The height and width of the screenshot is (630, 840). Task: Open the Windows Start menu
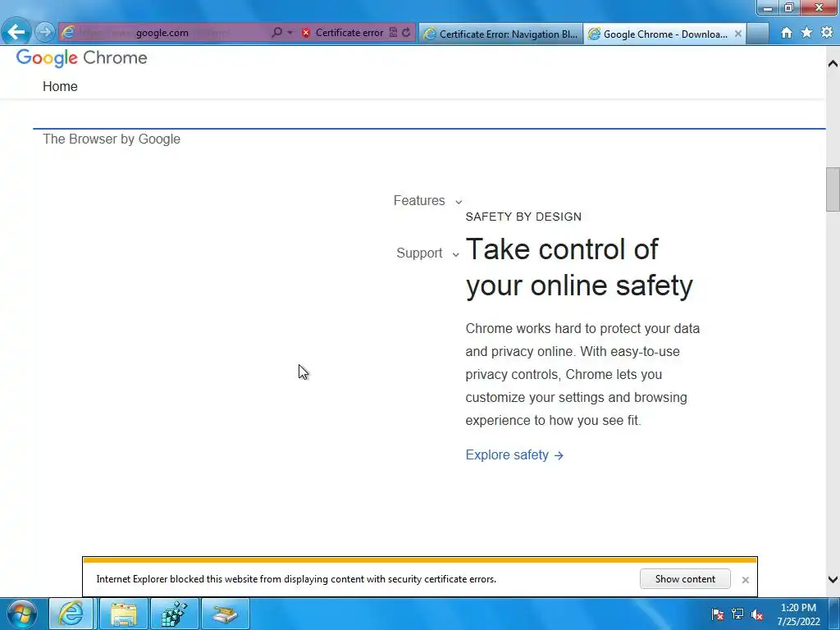tap(22, 614)
